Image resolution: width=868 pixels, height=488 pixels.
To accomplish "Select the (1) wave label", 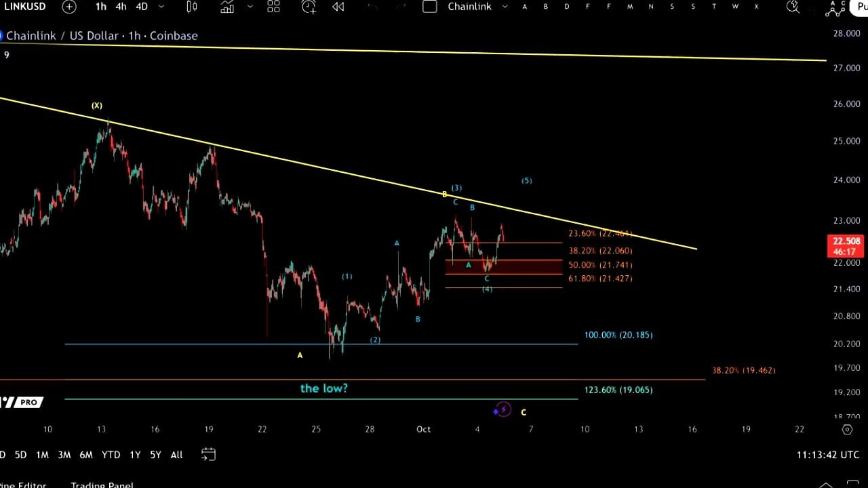I will coord(347,277).
